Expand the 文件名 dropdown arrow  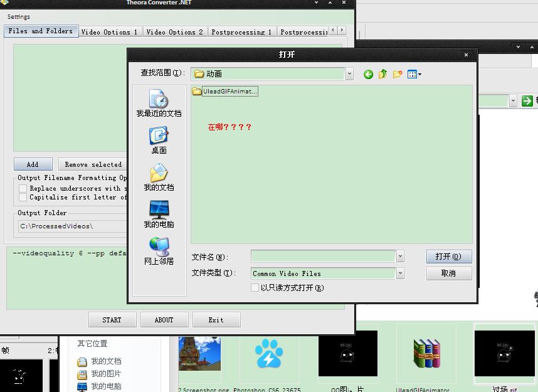tap(400, 256)
